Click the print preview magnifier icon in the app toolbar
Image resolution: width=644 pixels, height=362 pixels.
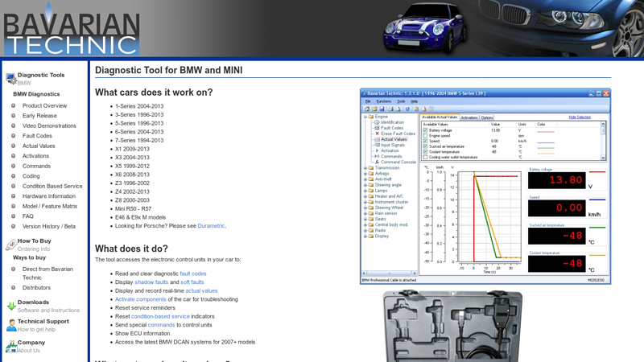pyautogui.click(x=398, y=109)
